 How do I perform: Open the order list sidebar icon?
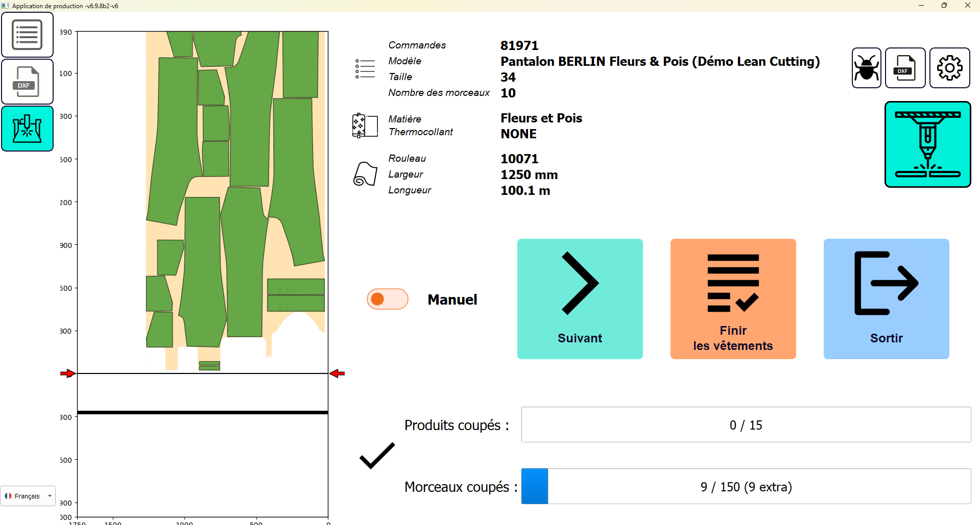tap(27, 35)
